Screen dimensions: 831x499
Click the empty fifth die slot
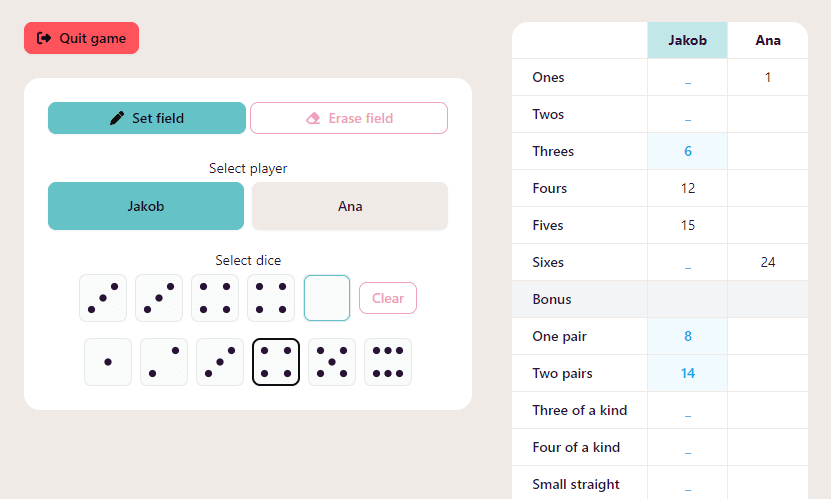[x=327, y=298]
